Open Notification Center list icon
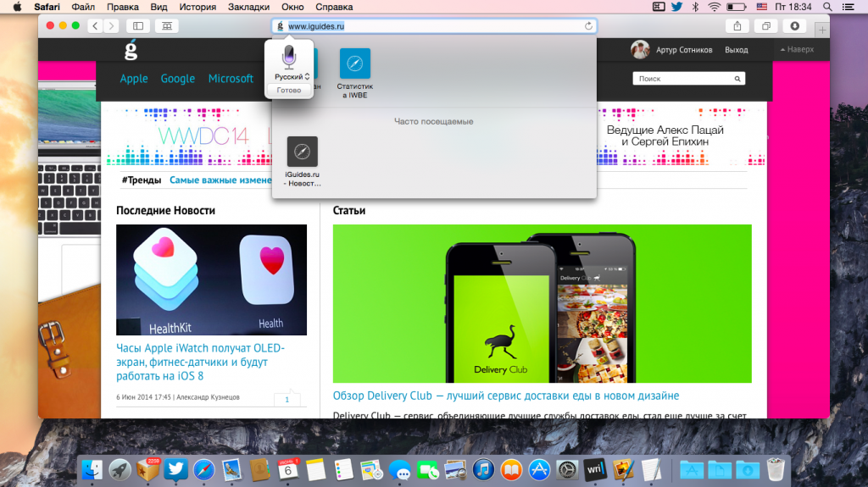This screenshot has height=487, width=868. click(848, 7)
